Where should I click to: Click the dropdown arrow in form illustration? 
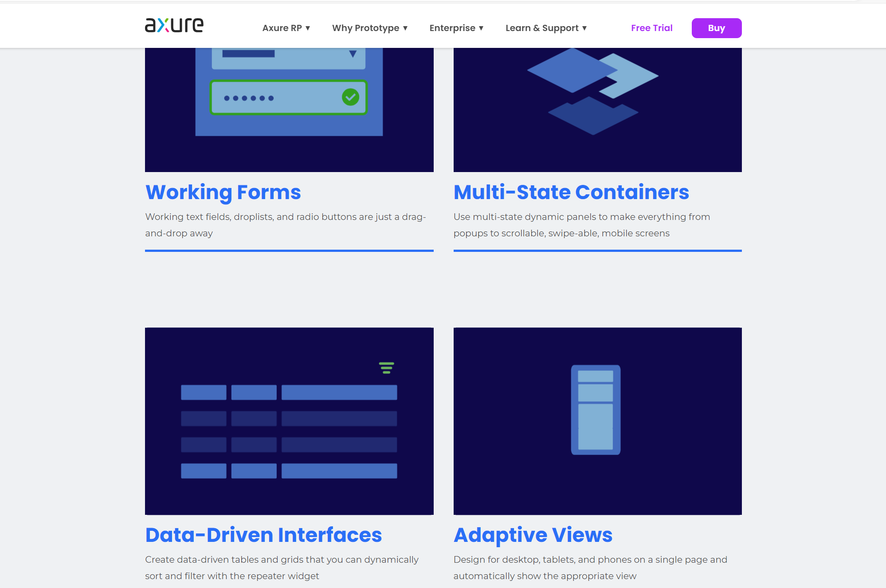[353, 54]
